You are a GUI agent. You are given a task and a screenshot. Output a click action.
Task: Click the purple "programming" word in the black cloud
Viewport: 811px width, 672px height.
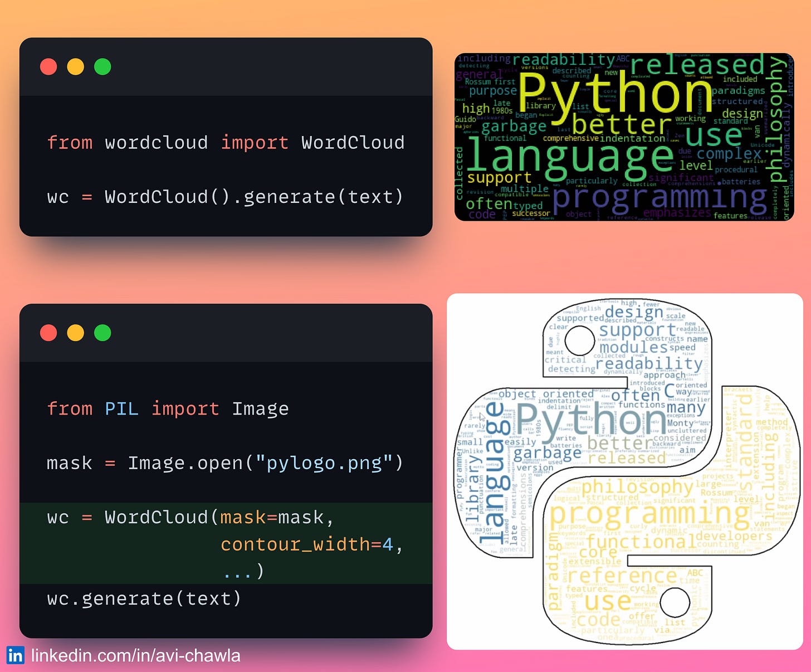click(x=661, y=198)
